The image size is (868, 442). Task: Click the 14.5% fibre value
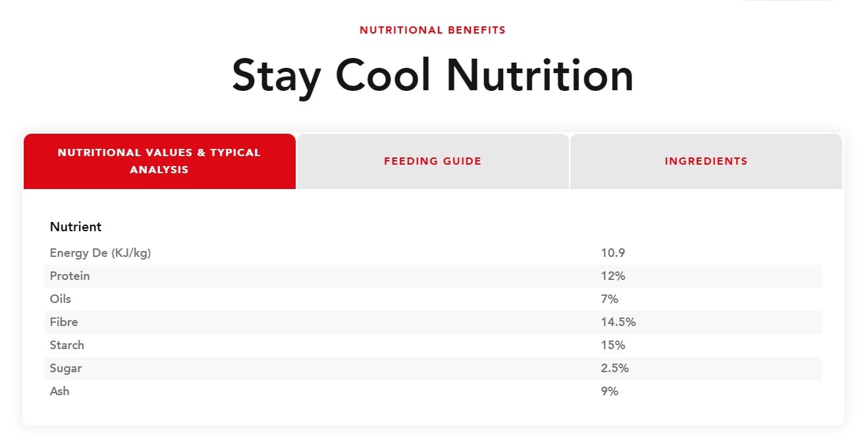(618, 322)
